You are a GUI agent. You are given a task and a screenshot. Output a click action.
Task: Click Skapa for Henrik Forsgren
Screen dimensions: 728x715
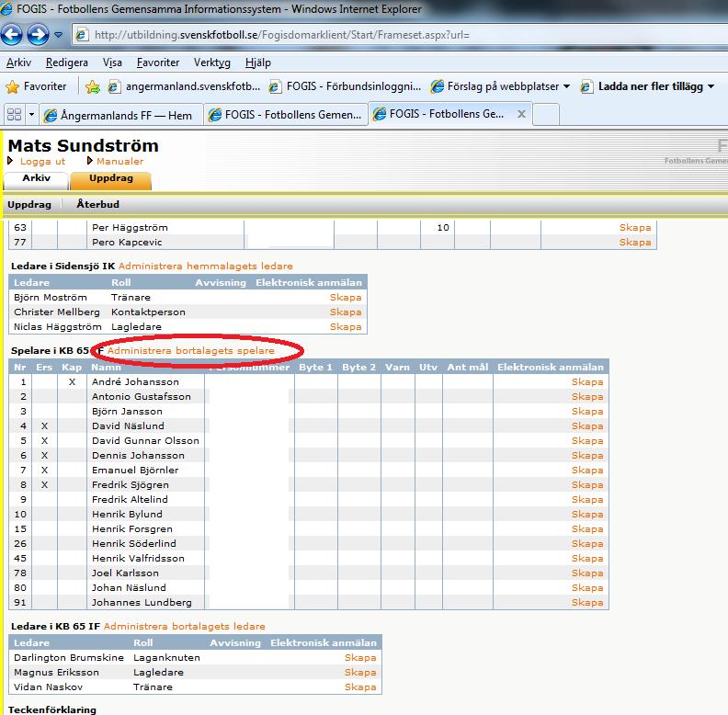tap(587, 528)
